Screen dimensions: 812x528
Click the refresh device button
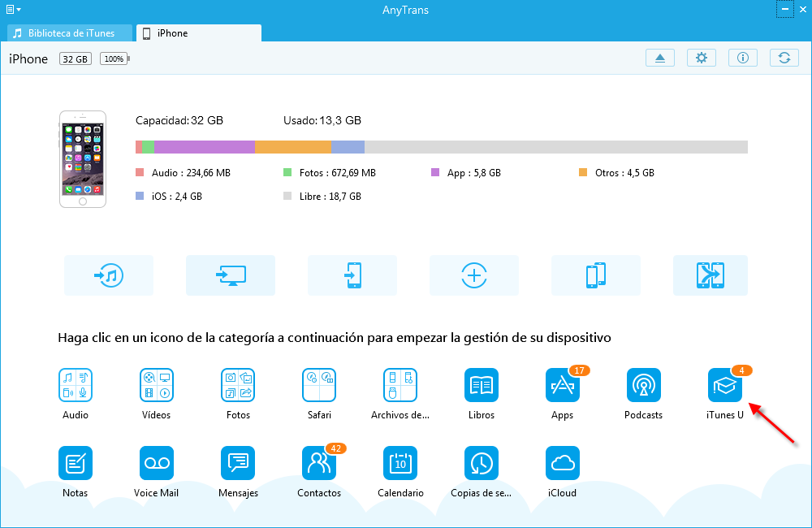click(x=784, y=58)
